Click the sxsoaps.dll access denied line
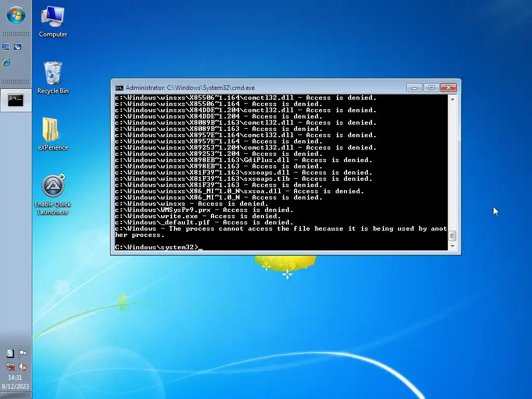Screen dimensions: 532x399 click(x=244, y=172)
